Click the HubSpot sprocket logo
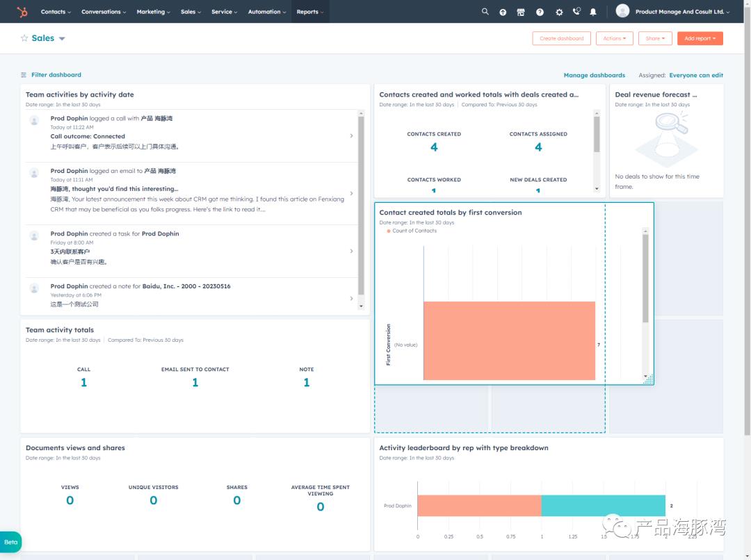This screenshot has width=751, height=560. click(22, 12)
